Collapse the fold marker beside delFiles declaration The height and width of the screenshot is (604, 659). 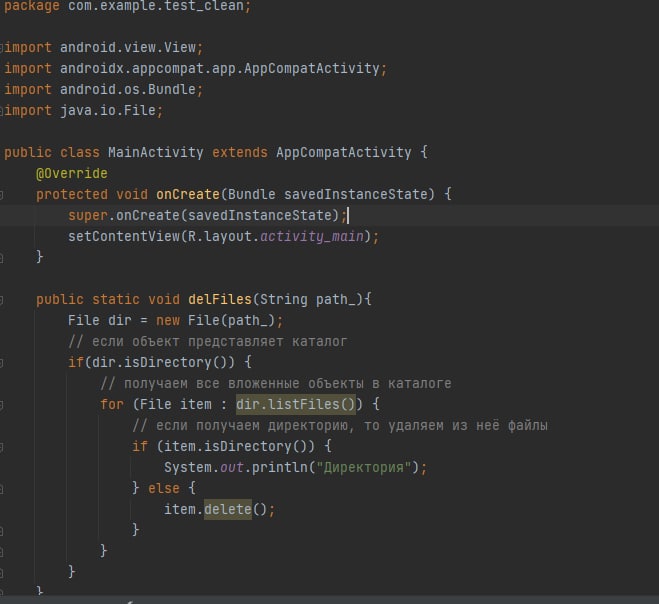(x=1, y=300)
